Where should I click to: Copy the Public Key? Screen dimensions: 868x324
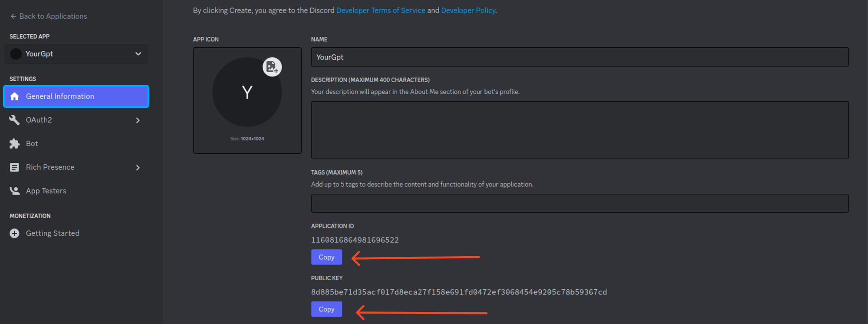(326, 309)
